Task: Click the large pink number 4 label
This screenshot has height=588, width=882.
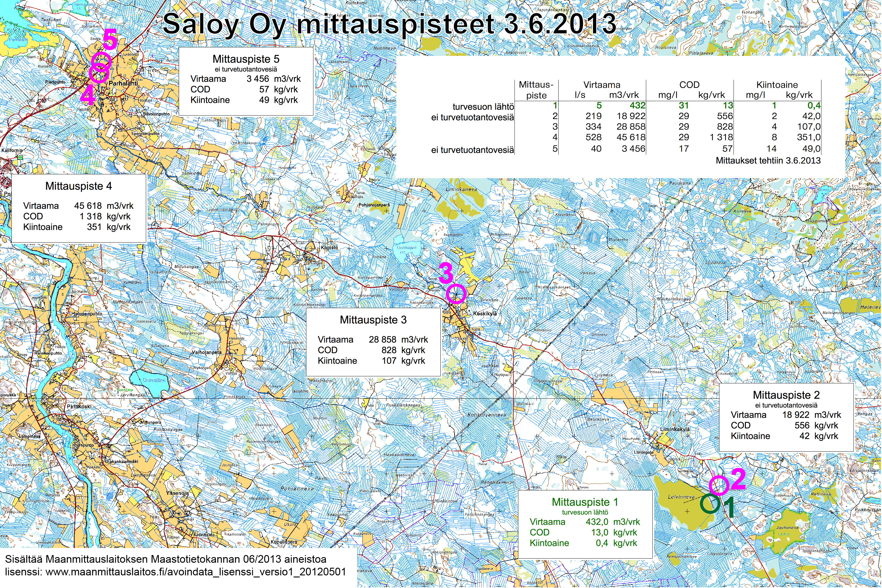Action: coord(88,95)
